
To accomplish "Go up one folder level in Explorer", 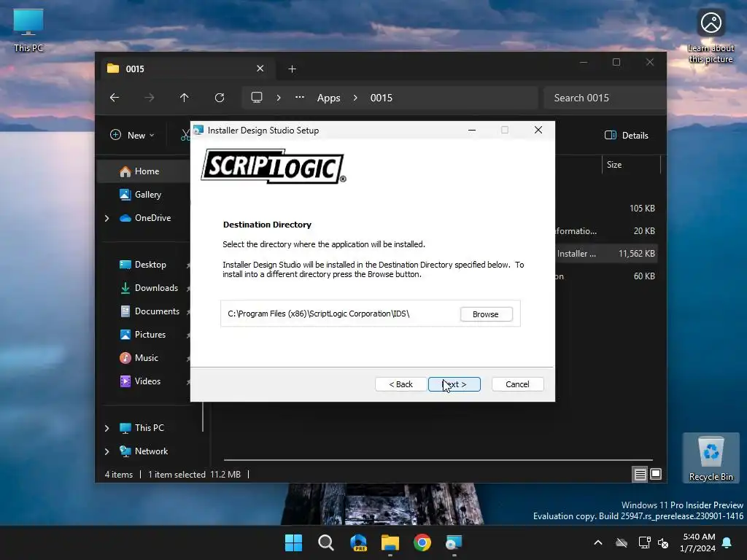I will coord(185,98).
